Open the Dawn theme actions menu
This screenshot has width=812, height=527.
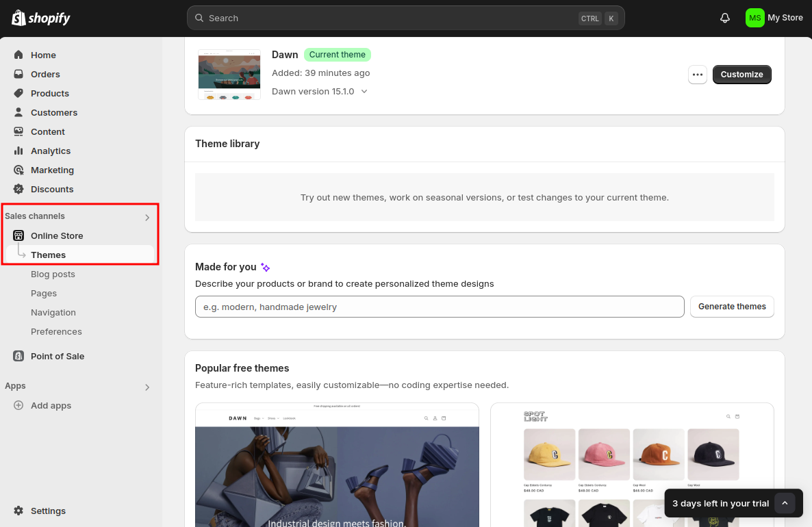698,75
